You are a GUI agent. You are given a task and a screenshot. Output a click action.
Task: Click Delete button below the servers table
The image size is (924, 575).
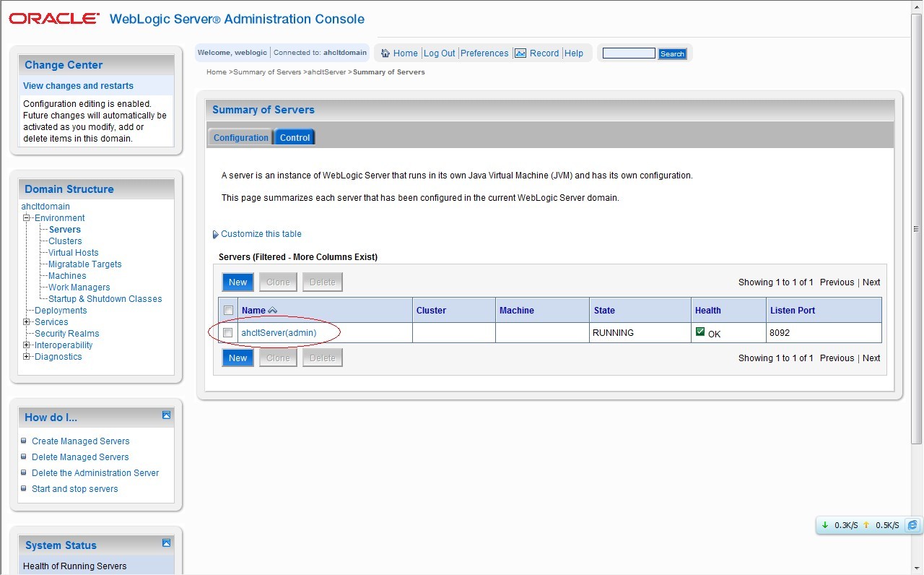coord(323,358)
